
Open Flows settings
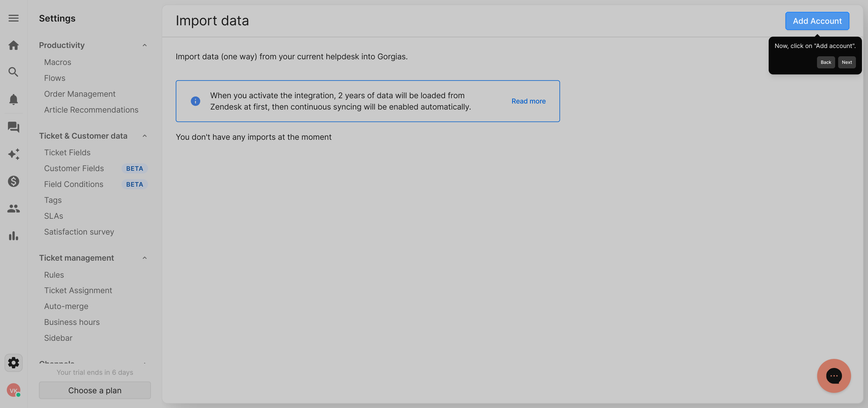[55, 78]
